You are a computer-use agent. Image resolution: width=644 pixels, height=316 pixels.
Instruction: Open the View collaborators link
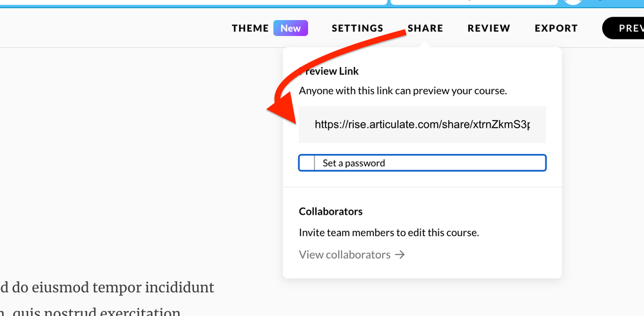click(x=345, y=255)
